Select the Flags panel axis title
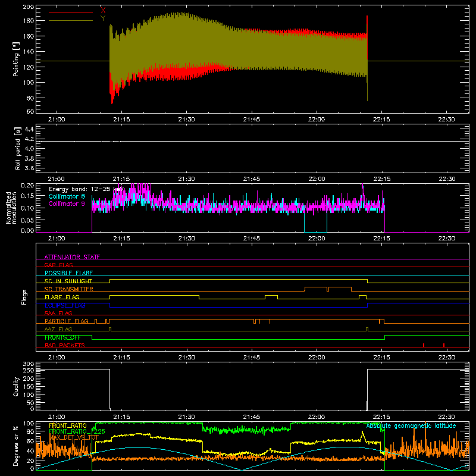Image resolution: width=476 pixels, height=476 pixels. (24, 297)
